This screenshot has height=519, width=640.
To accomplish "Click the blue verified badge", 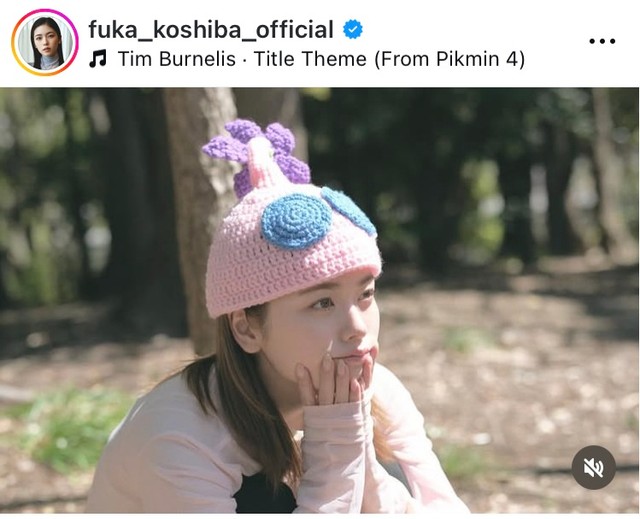I will click(x=353, y=29).
